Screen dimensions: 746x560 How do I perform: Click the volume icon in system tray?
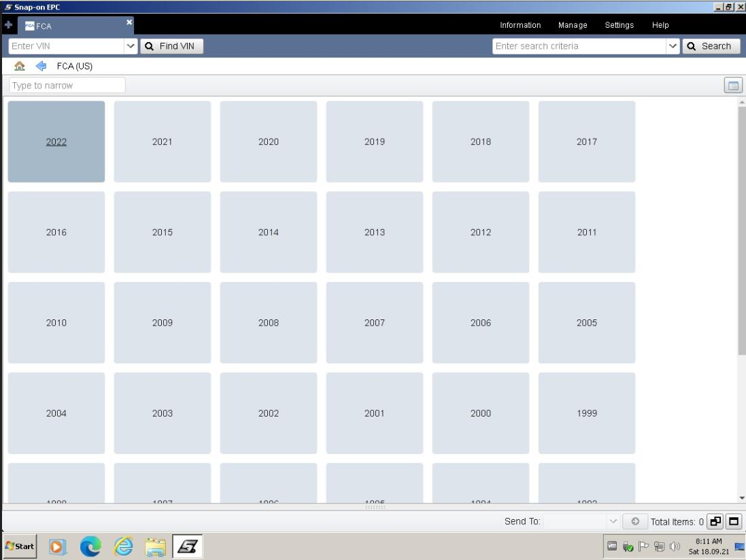pyautogui.click(x=675, y=546)
